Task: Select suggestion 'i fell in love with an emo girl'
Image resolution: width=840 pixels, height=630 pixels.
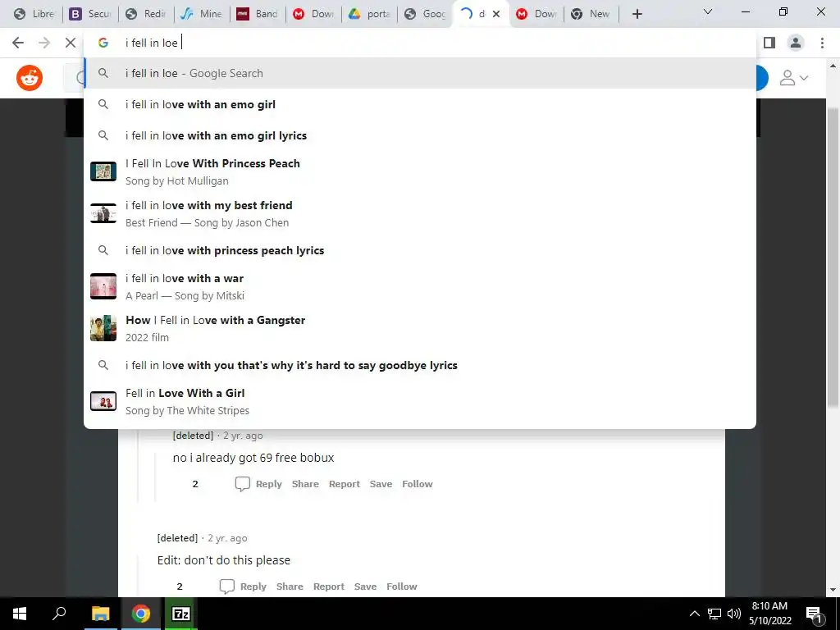Action: [420, 104]
